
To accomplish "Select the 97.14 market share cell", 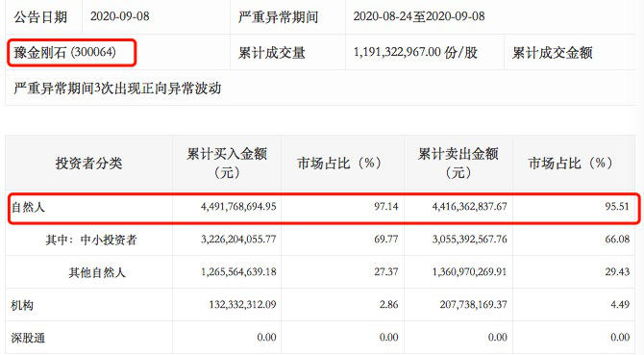I will pos(386,206).
